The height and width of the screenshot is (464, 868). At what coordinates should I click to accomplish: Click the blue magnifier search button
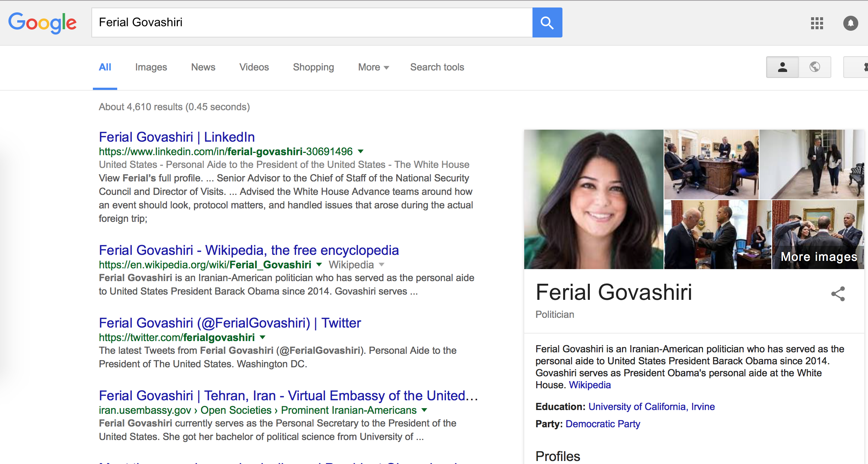pos(547,22)
